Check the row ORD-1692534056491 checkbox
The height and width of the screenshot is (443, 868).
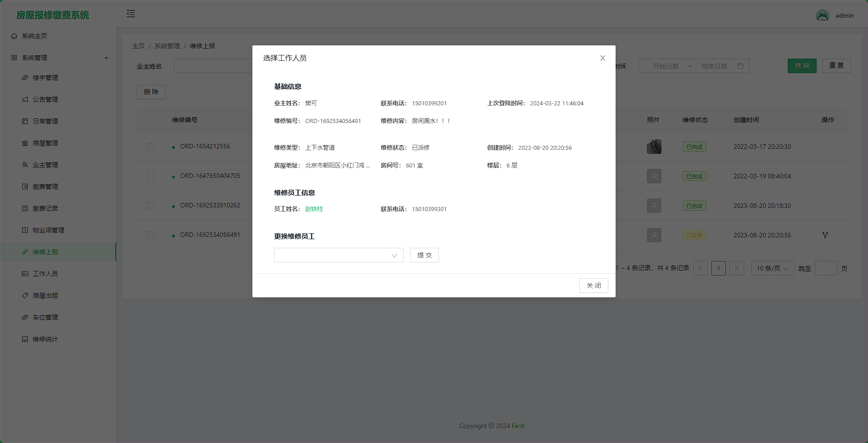pos(151,235)
